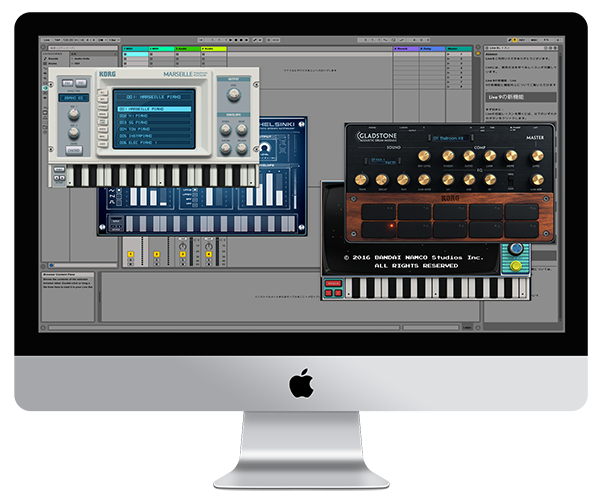Open the Gladstone kit name display
Image resolution: width=600 pixels, height=502 pixels.
(450, 138)
